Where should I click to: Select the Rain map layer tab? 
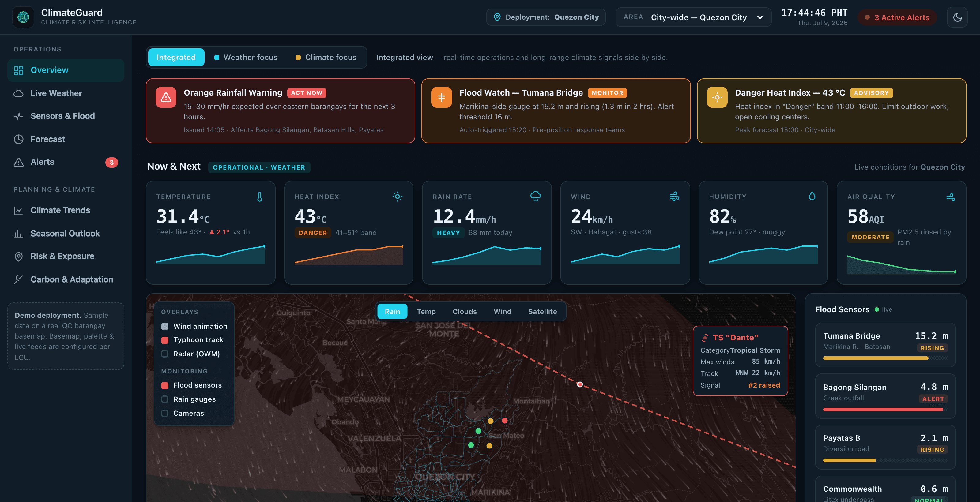pos(392,312)
